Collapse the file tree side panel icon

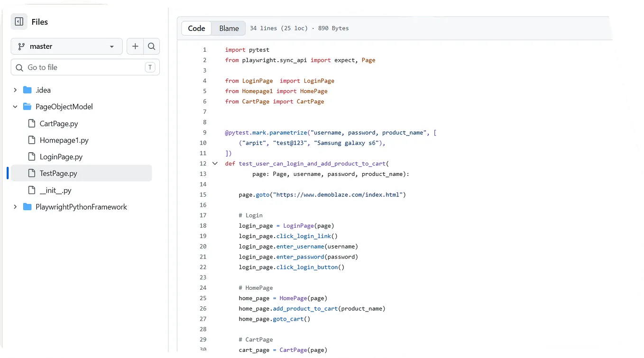click(19, 22)
